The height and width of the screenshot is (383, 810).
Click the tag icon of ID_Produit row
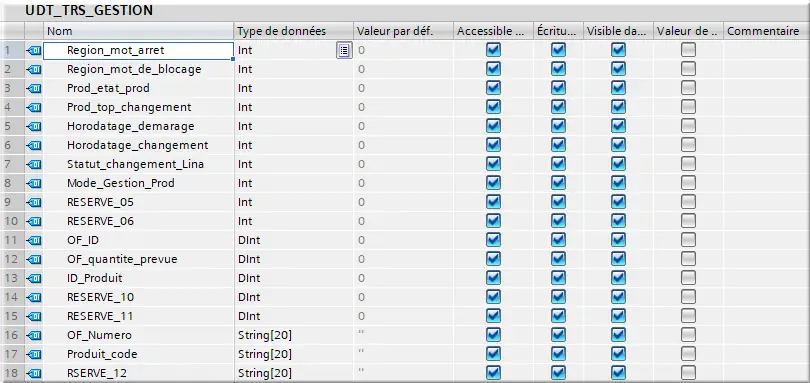tap(34, 278)
